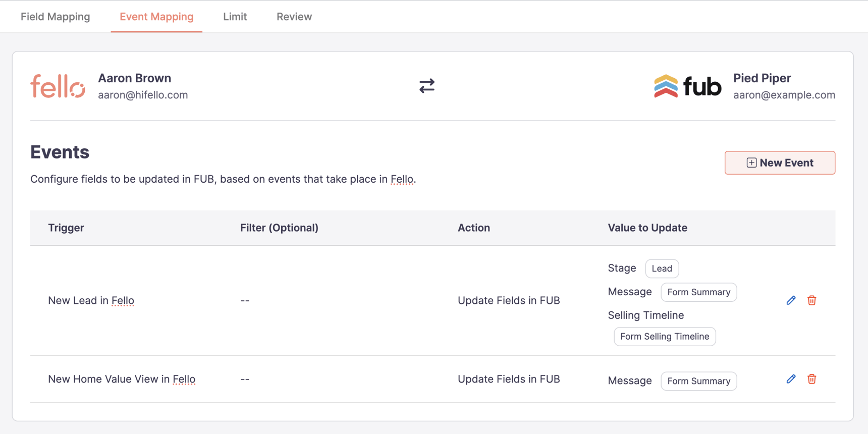This screenshot has width=868, height=434.
Task: Click Form Summary chip in New Lead row
Action: 698,292
